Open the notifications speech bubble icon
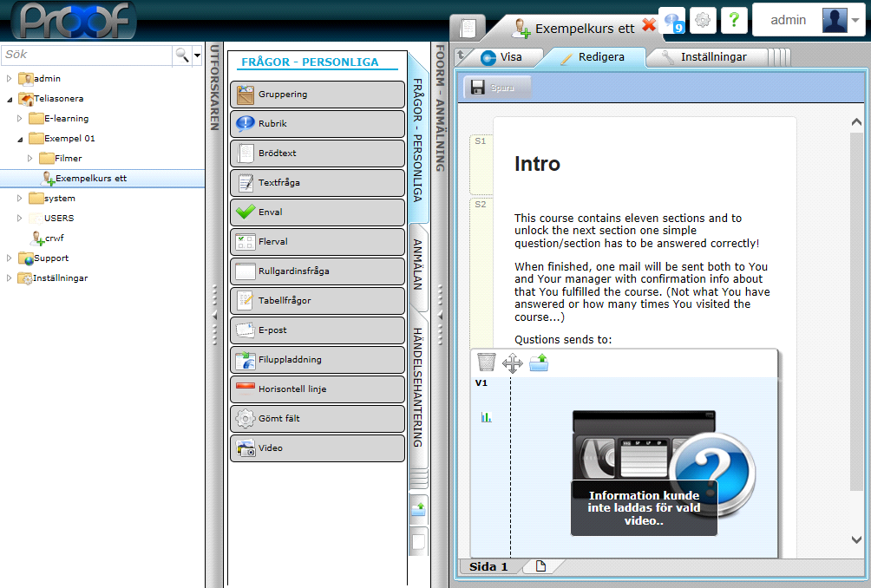Viewport: 871px width, 588px height. click(x=672, y=20)
